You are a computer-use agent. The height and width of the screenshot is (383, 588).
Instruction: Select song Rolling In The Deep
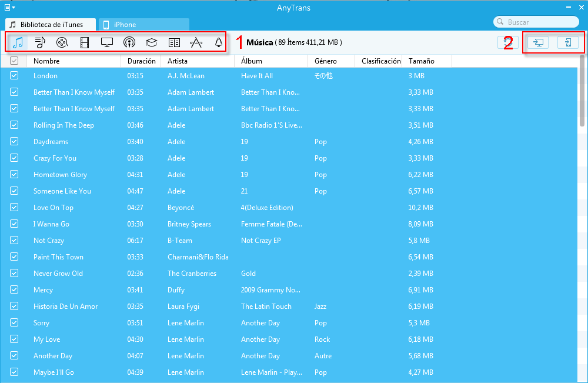point(64,125)
